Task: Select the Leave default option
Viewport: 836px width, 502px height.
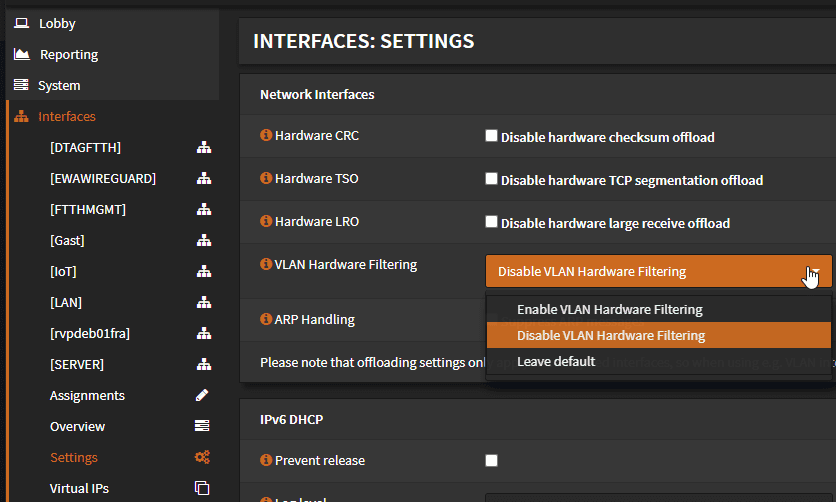Action: tap(555, 362)
